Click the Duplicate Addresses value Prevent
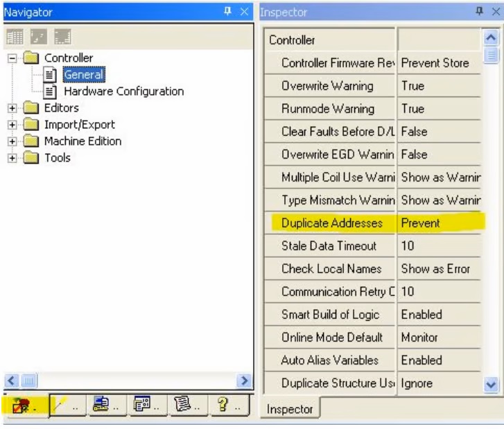 (439, 223)
